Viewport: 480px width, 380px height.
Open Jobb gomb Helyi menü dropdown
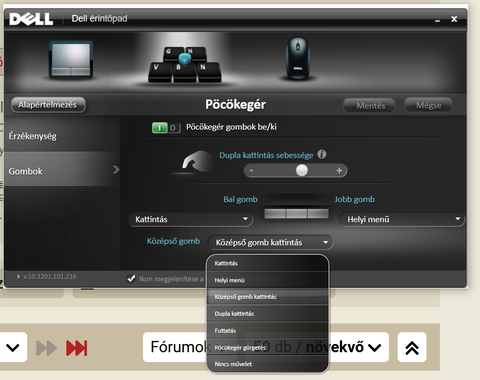coord(402,219)
